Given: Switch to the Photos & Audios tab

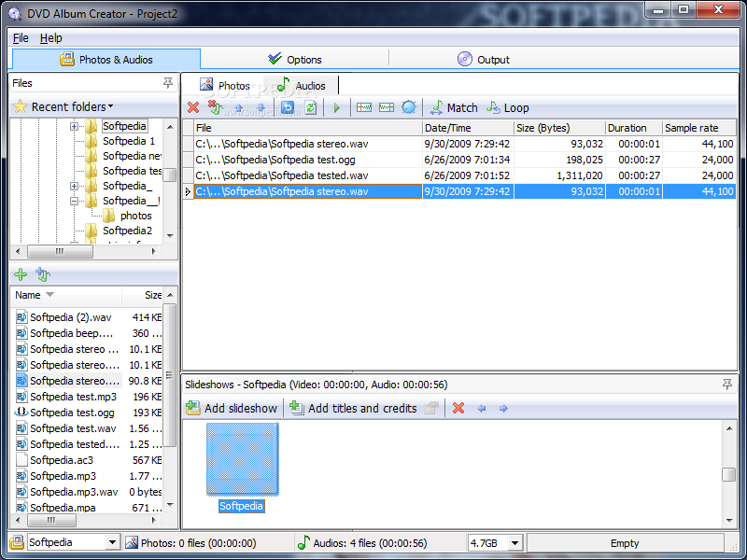Looking at the screenshot, I should coord(106,60).
